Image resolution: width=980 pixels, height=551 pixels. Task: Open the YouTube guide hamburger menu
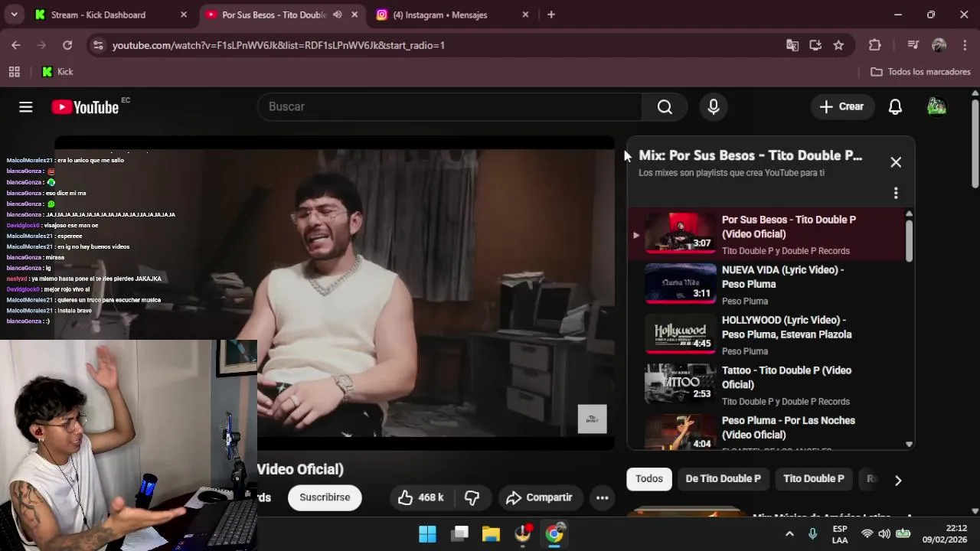point(26,107)
